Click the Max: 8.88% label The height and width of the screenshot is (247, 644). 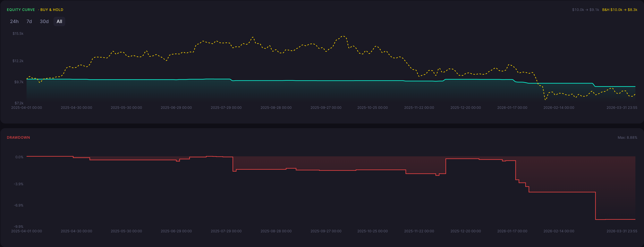point(627,138)
